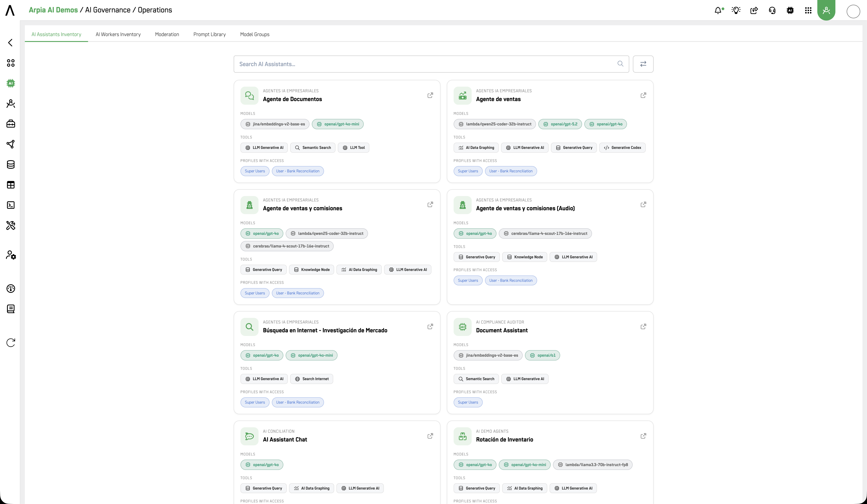Image resolution: width=867 pixels, height=504 pixels.
Task: Open the table grid sidebar icon
Action: [11, 185]
